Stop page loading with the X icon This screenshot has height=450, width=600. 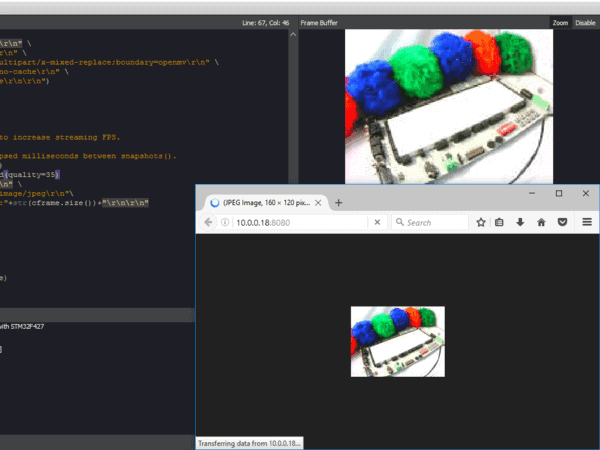377,222
